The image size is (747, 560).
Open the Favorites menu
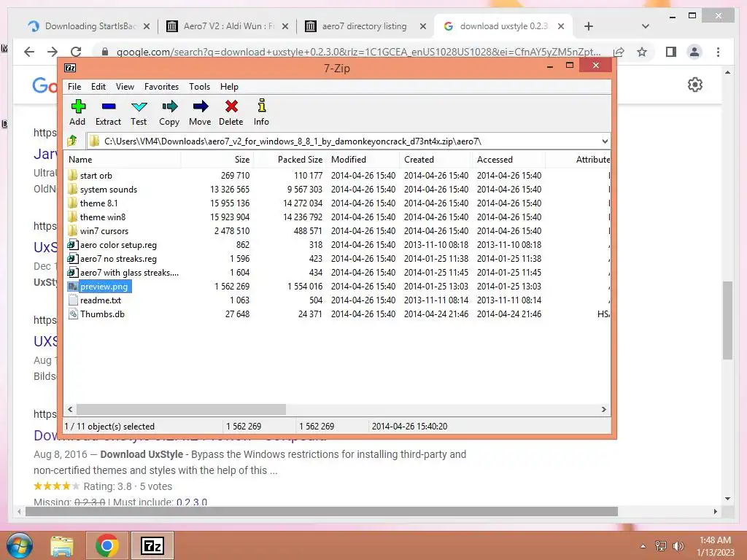point(161,87)
